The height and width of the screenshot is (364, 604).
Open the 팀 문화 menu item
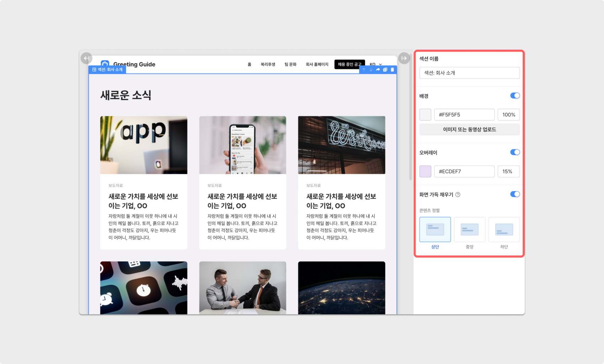click(x=290, y=64)
